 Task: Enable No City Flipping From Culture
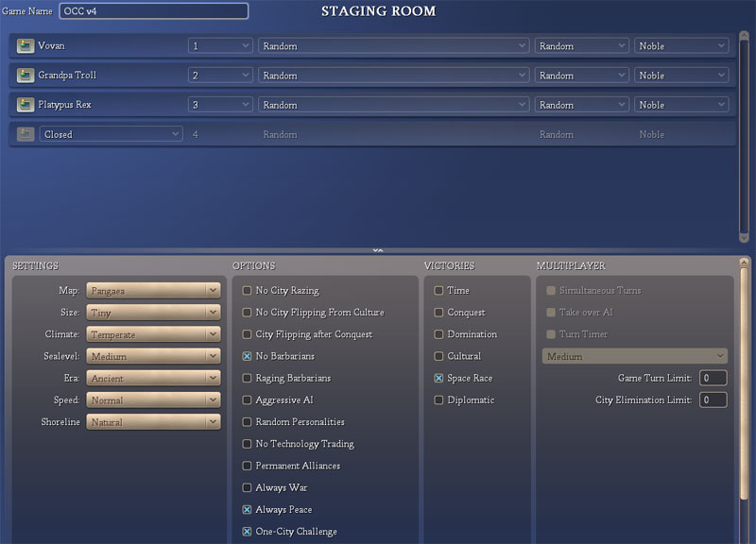[x=247, y=313]
